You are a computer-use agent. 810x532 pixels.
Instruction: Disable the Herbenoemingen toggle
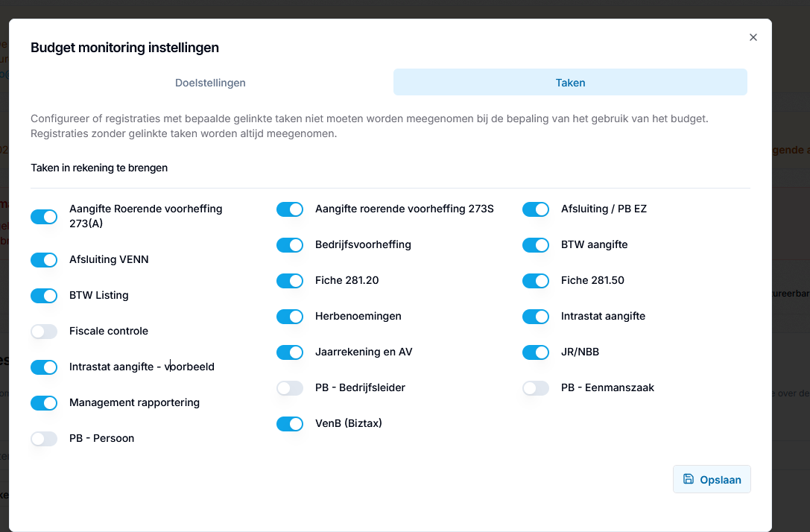coord(290,316)
